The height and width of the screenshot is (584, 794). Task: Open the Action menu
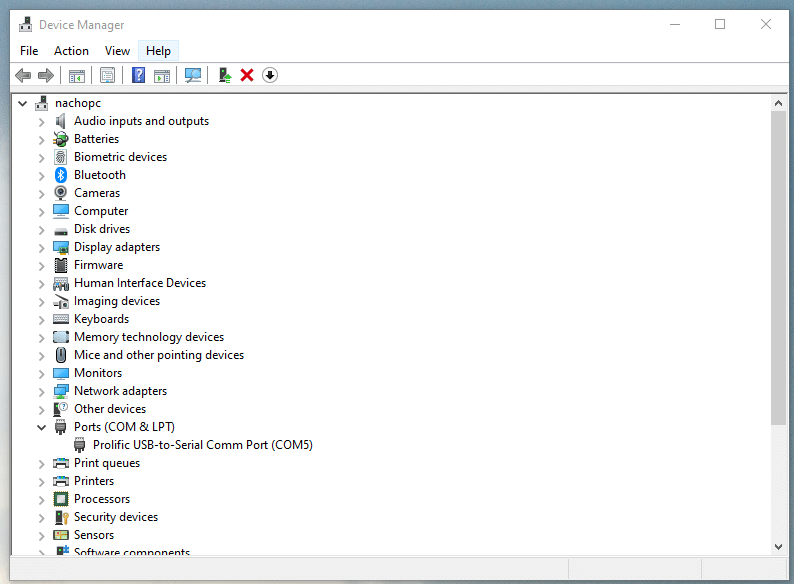(71, 51)
